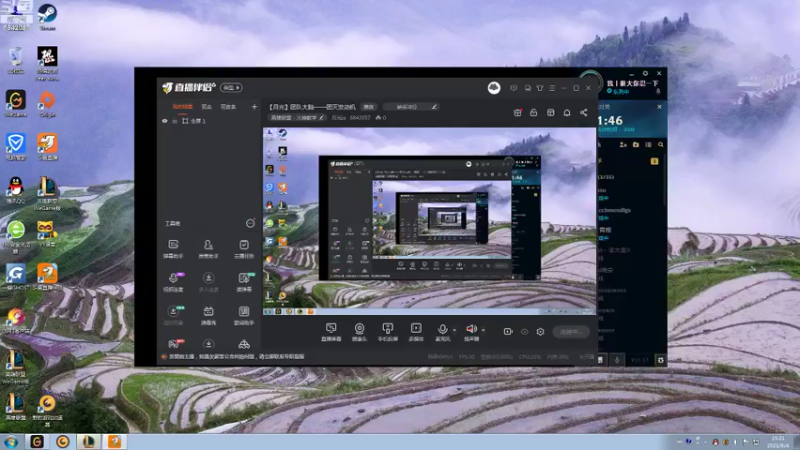Switch to the second scene tab
Viewport: 800px width, 450px height.
(206, 107)
